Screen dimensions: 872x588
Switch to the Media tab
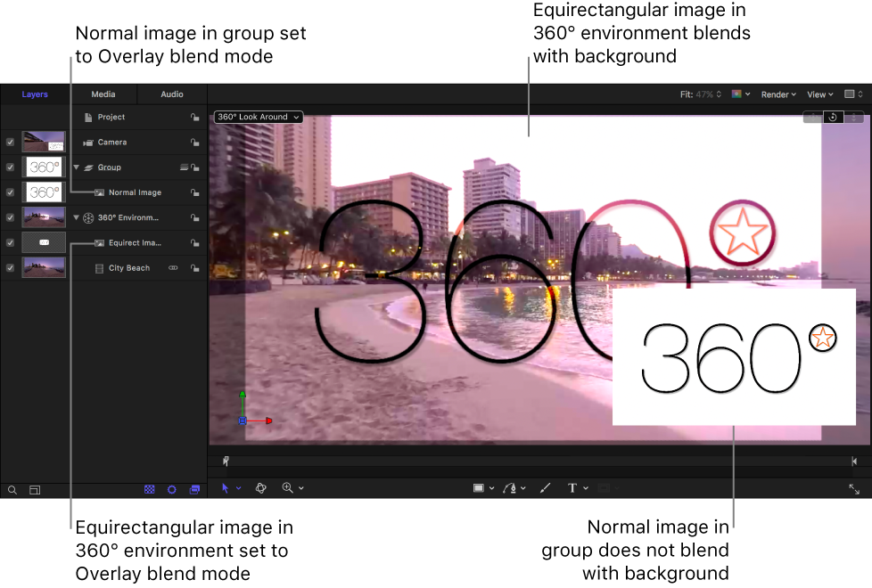click(103, 94)
